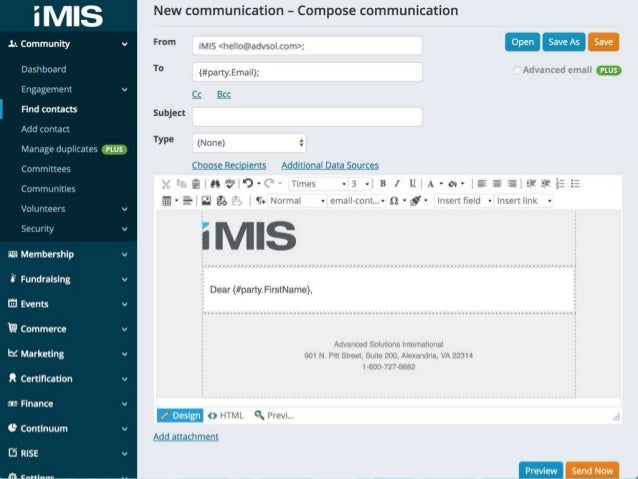The image size is (638, 479).
Task: Click the Bcc link
Action: (224, 94)
